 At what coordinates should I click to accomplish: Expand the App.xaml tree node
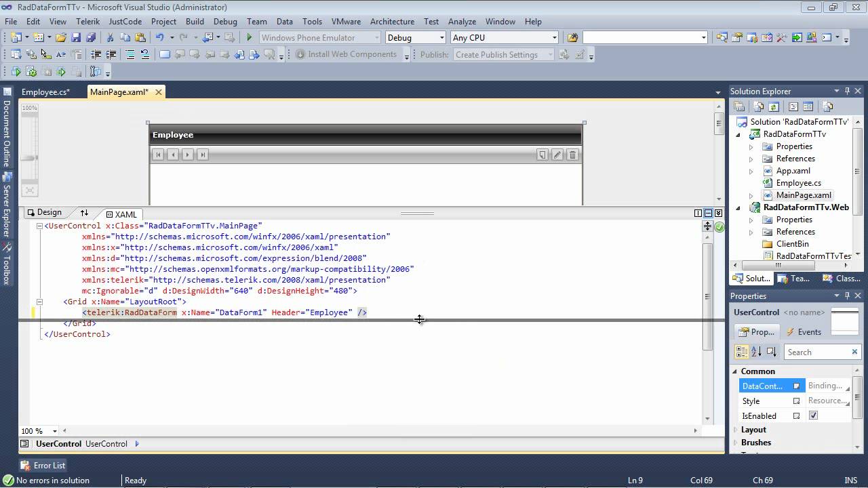(751, 171)
